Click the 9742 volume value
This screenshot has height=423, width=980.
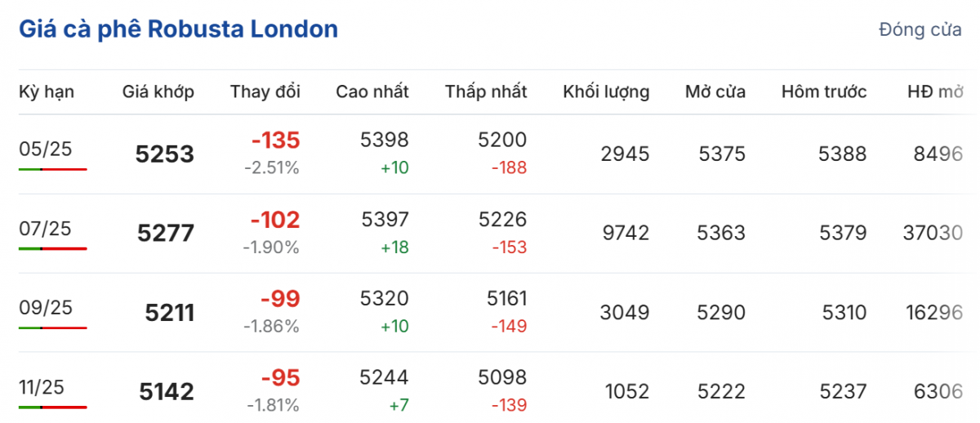(624, 234)
